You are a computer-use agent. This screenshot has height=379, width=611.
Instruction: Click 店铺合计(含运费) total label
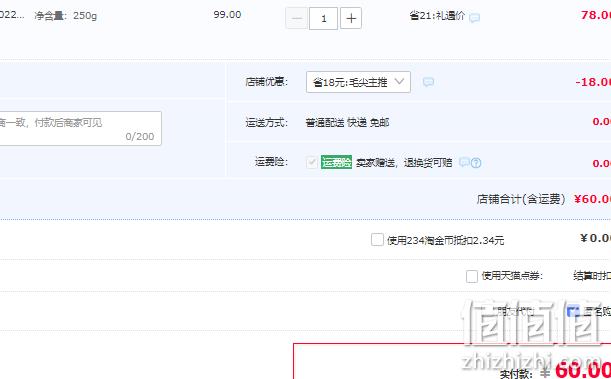521,199
